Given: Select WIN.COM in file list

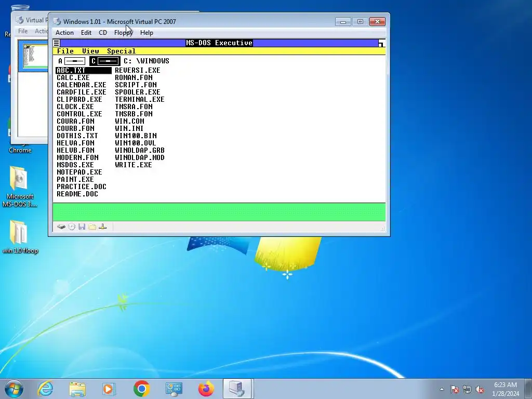Looking at the screenshot, I should 129,121.
